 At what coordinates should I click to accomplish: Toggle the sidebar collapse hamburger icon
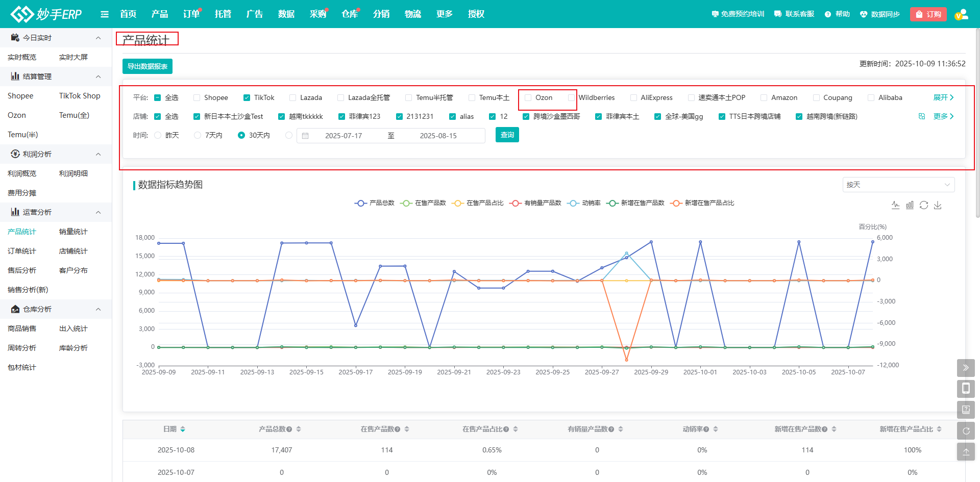point(105,14)
